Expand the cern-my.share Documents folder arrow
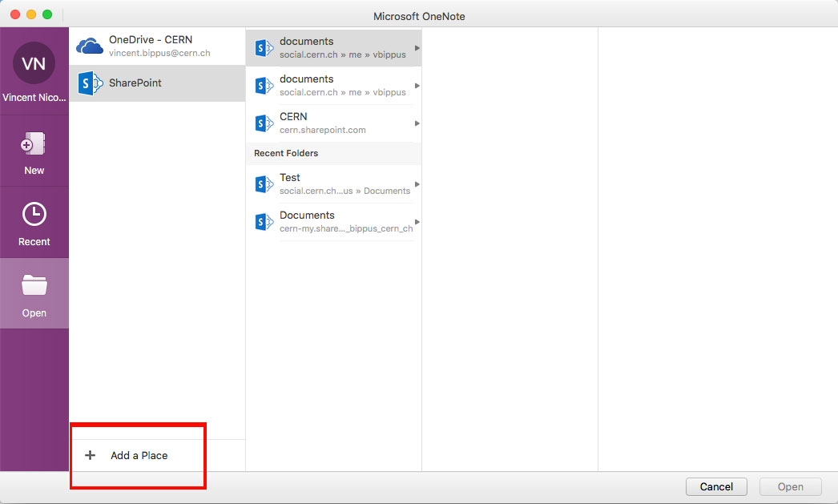This screenshot has height=504, width=838. coord(417,222)
